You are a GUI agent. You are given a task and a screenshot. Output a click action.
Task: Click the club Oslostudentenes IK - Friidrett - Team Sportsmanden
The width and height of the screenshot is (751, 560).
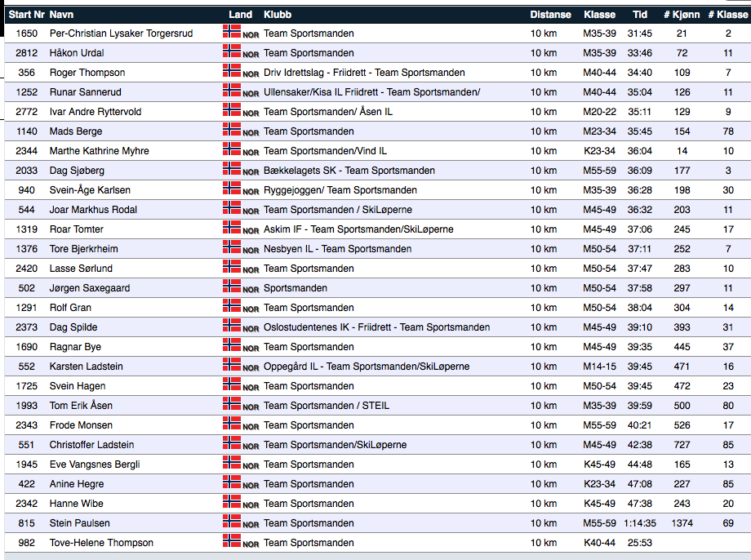[x=376, y=327]
